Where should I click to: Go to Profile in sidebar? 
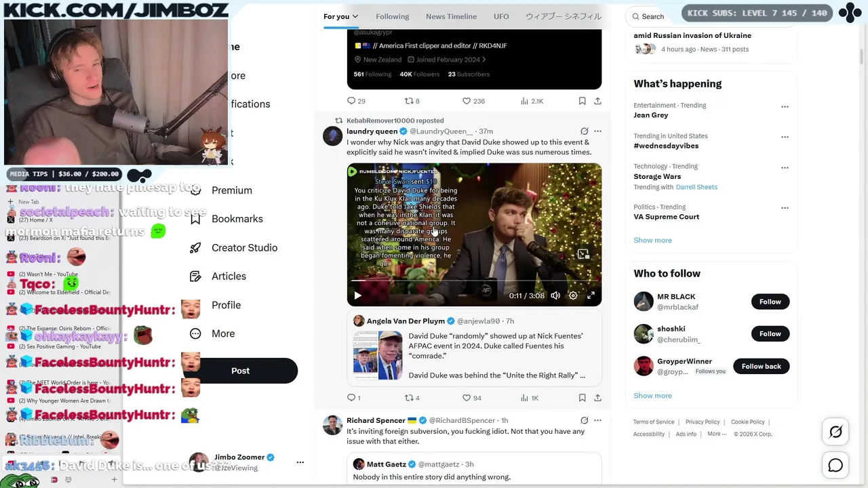[x=226, y=305]
